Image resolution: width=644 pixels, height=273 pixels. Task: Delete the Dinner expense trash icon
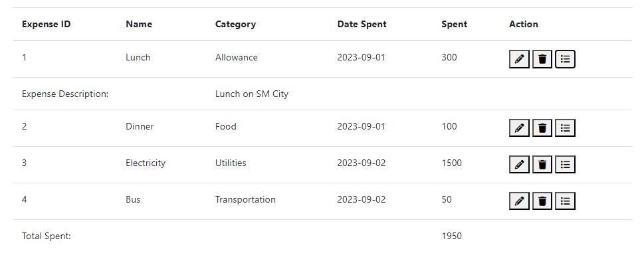(542, 128)
